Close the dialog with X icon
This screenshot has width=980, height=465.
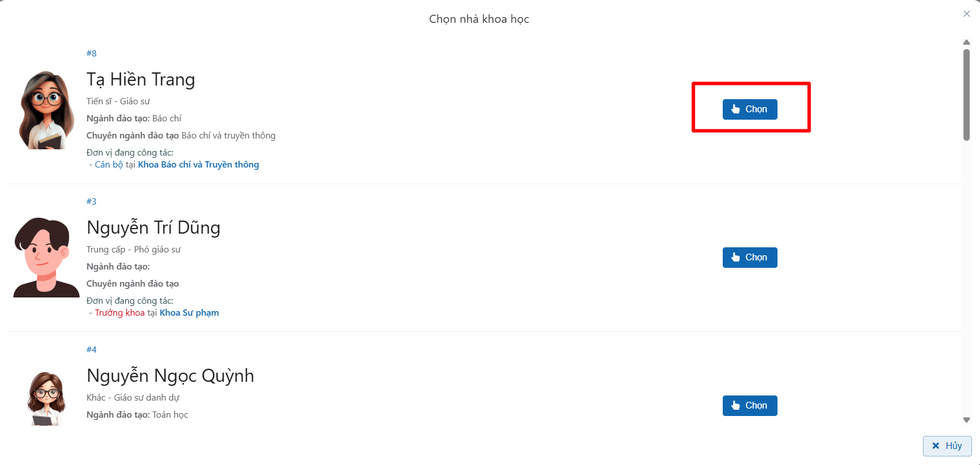(x=966, y=14)
